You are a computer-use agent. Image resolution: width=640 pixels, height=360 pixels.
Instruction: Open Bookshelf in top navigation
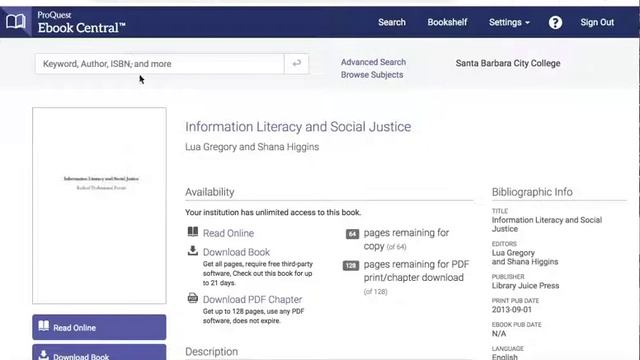(447, 22)
